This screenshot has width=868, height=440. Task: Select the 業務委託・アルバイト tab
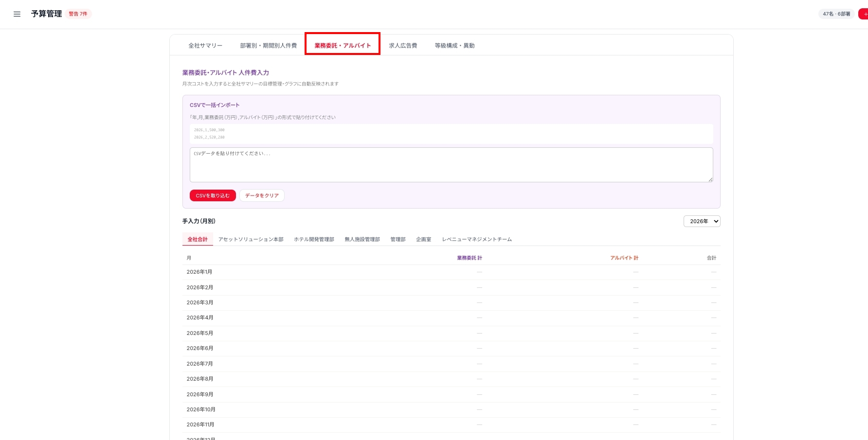(343, 46)
